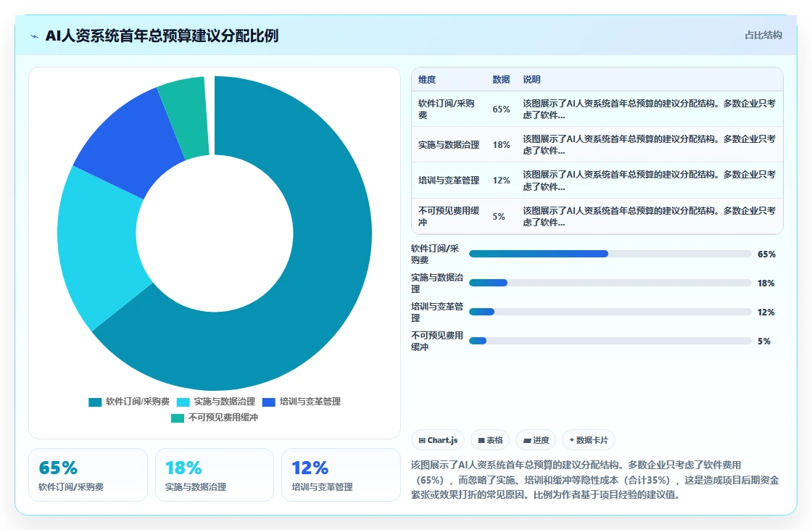The image size is (812, 530).
Task: Toggle the 不可预见费用缓冲 legend swatch
Action: tap(178, 418)
